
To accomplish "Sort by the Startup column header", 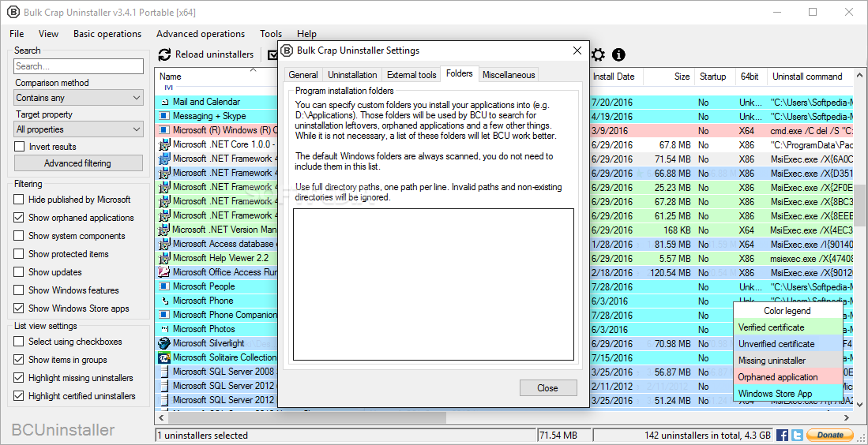I will [714, 77].
